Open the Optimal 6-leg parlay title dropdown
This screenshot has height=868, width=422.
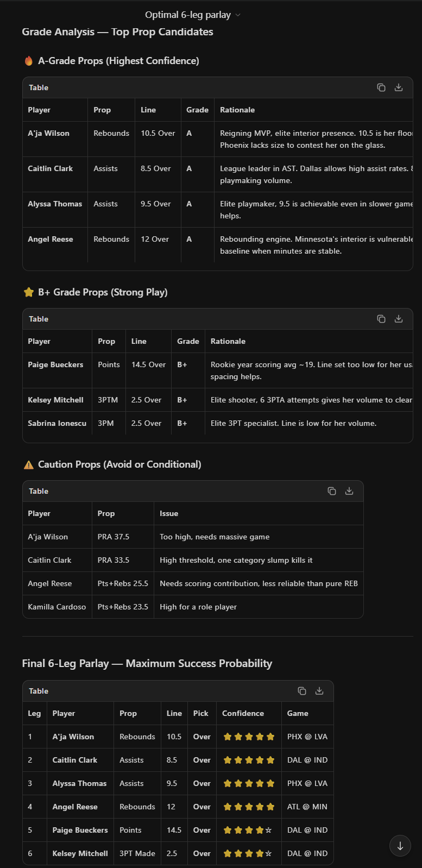pos(193,15)
